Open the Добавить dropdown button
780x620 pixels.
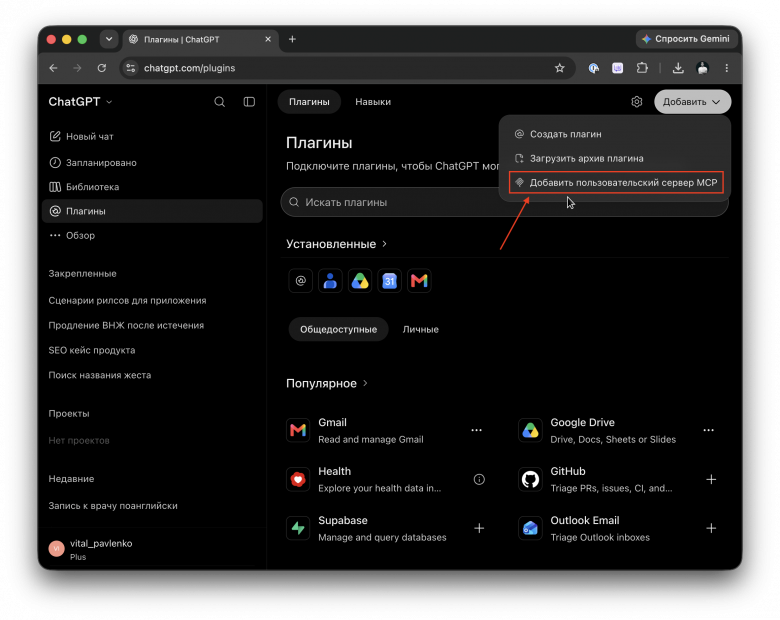[x=692, y=102]
